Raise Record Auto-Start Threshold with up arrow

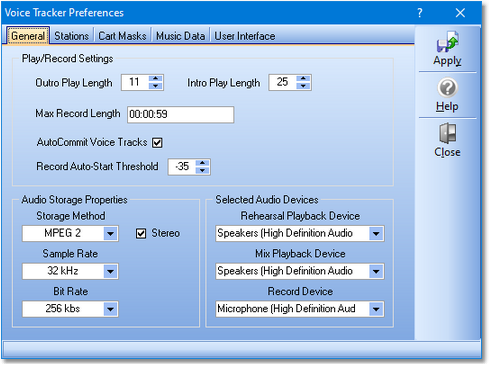point(202,163)
